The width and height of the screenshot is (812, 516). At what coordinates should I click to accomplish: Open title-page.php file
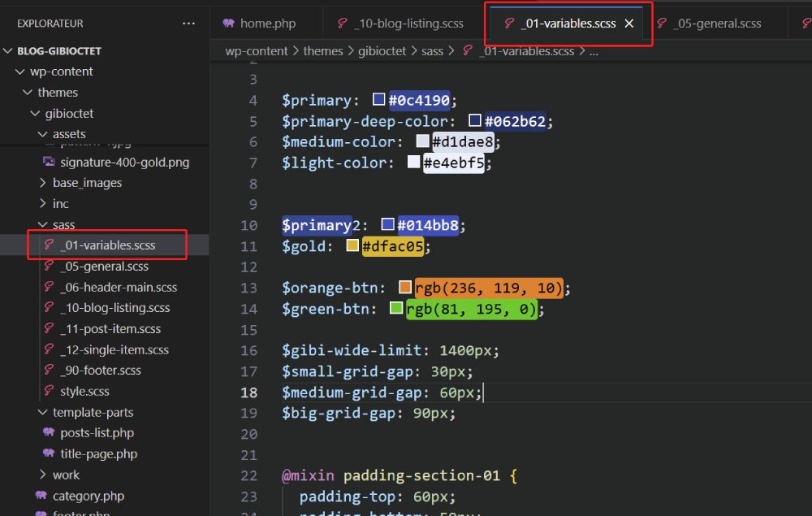[x=99, y=453]
